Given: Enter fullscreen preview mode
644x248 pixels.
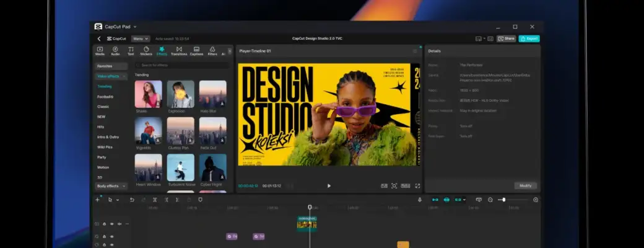Looking at the screenshot, I should coord(417,186).
